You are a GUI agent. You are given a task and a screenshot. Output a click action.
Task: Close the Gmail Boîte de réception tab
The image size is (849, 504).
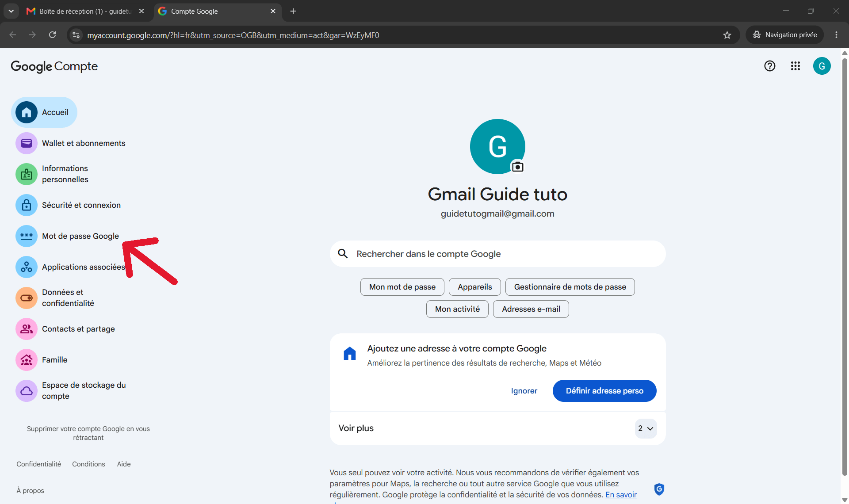pos(141,11)
